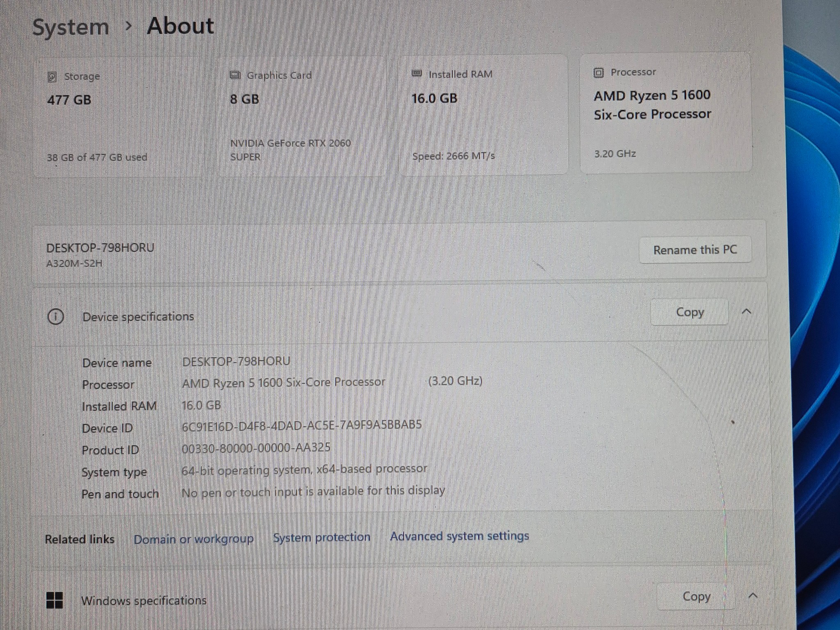Copy the device specifications
Image resolution: width=840 pixels, height=630 pixels.
(690, 312)
